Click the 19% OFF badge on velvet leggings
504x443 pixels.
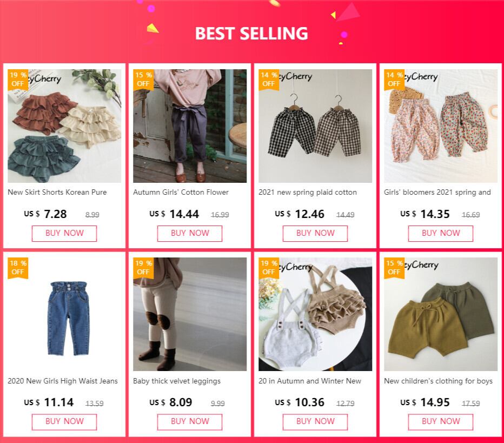tap(143, 268)
